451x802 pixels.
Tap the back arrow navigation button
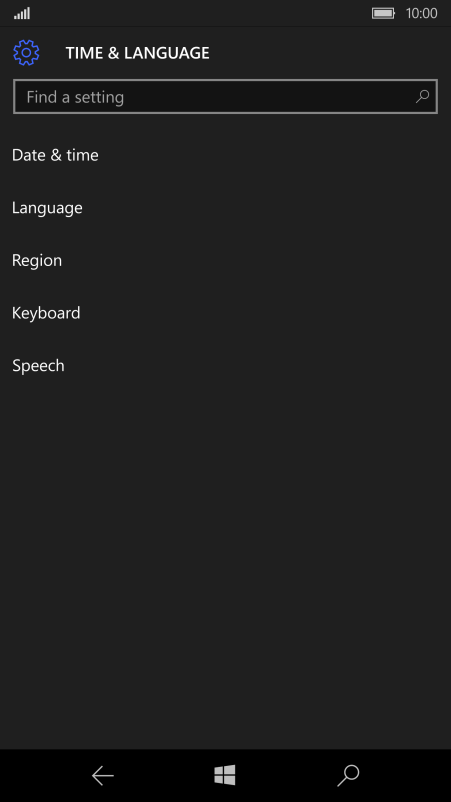(x=103, y=776)
